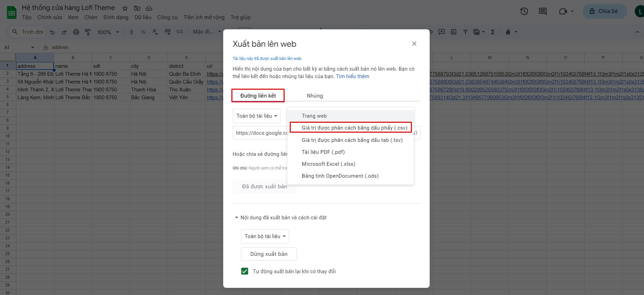Image resolution: width=644 pixels, height=295 pixels.
Task: Select cell containing Thanh Hóa
Action: (148, 89)
